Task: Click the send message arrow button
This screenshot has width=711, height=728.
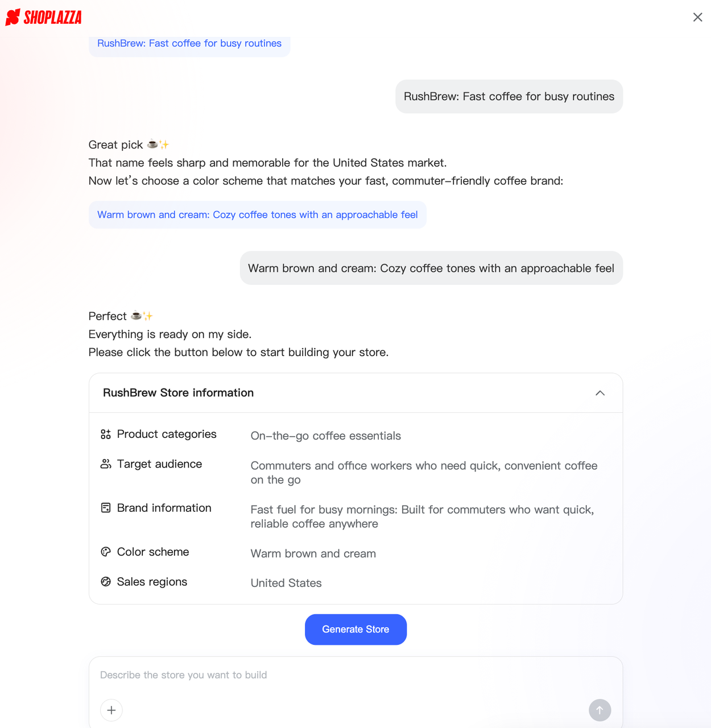Action: coord(600,710)
